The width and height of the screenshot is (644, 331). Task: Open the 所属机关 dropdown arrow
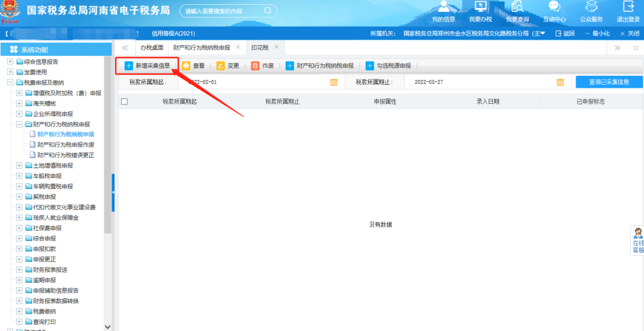pyautogui.click(x=543, y=33)
